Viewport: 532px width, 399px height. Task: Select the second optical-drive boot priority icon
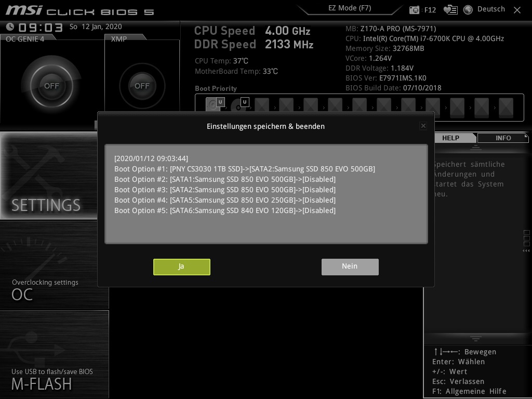(240, 104)
